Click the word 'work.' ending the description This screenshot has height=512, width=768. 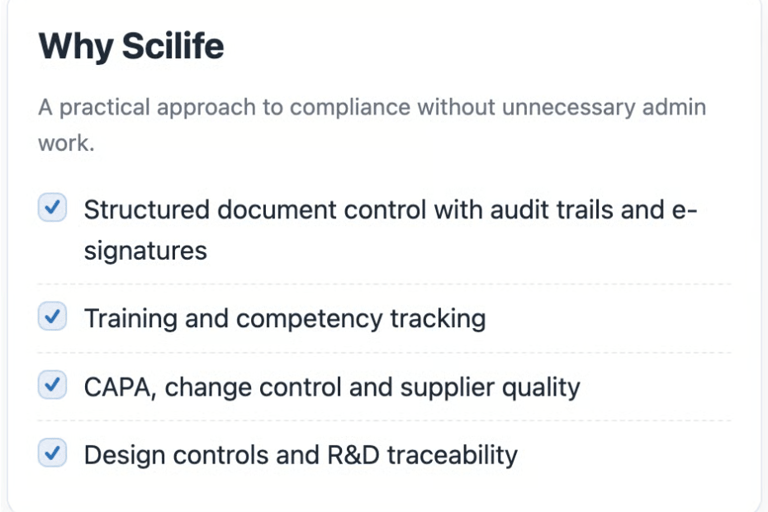coord(66,143)
